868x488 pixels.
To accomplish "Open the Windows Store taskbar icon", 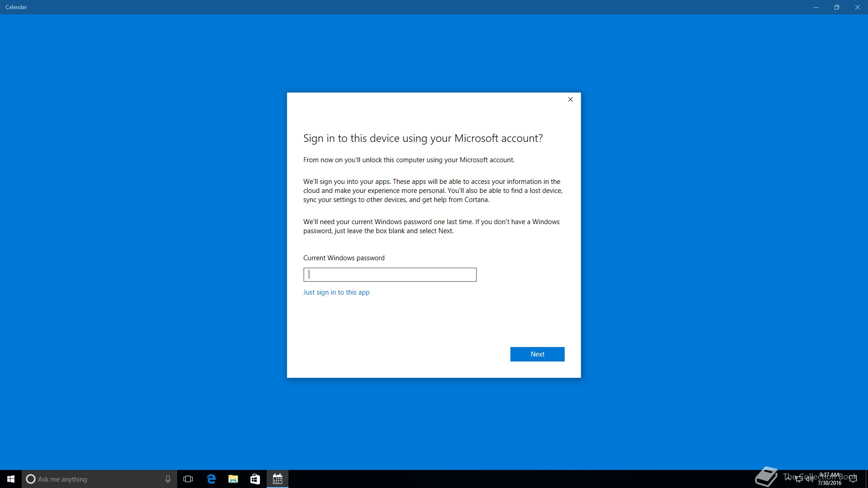I will [x=255, y=479].
